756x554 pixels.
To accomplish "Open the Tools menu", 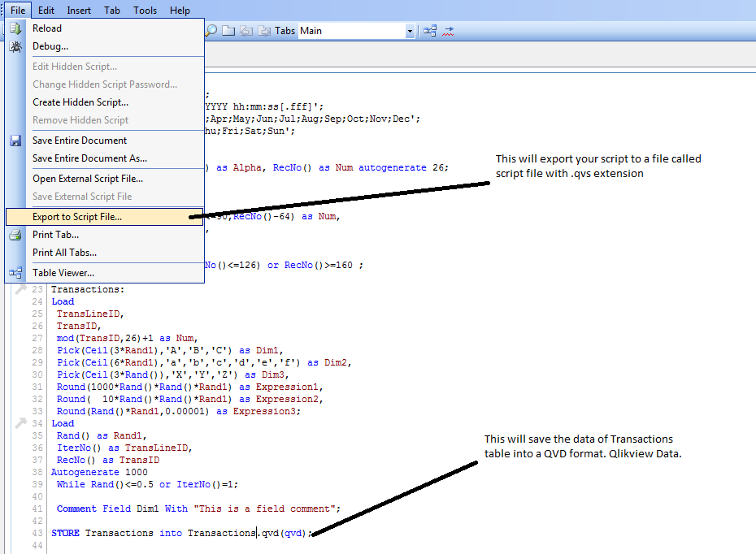I will (x=145, y=11).
